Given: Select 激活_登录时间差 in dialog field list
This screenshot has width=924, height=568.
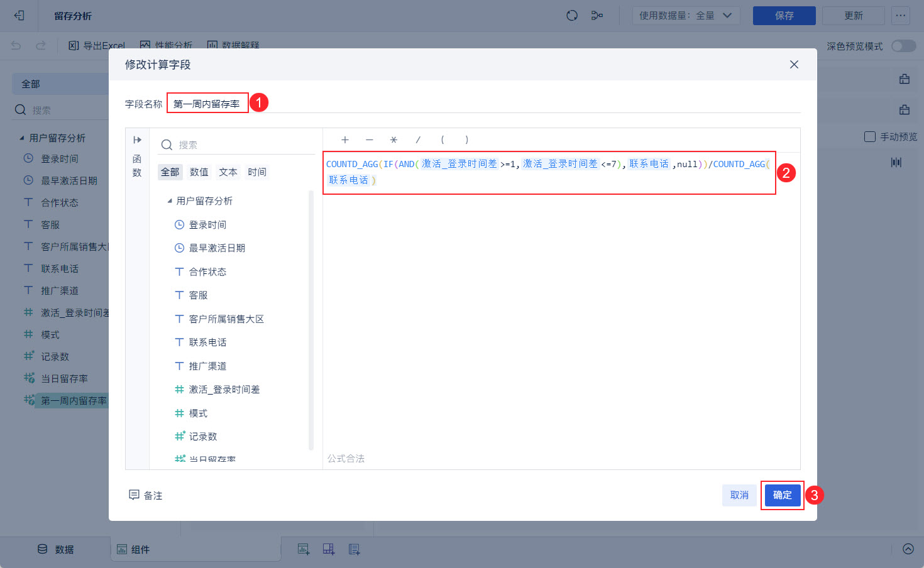Looking at the screenshot, I should [x=224, y=390].
